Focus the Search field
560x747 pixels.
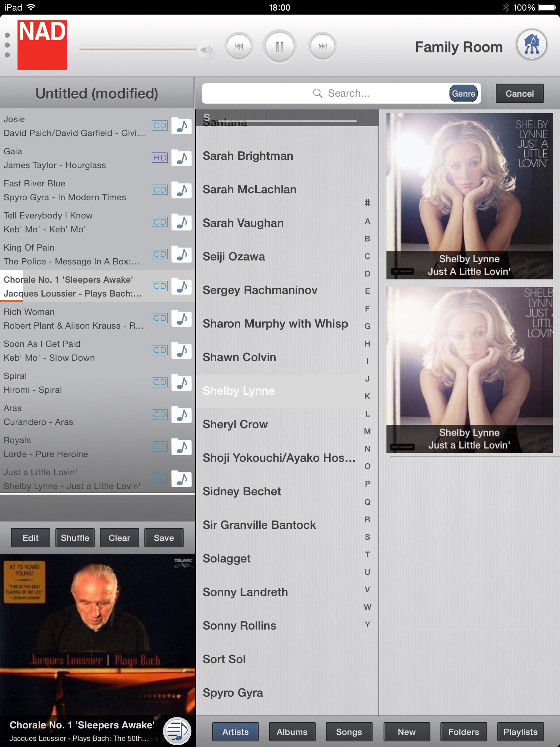click(324, 94)
